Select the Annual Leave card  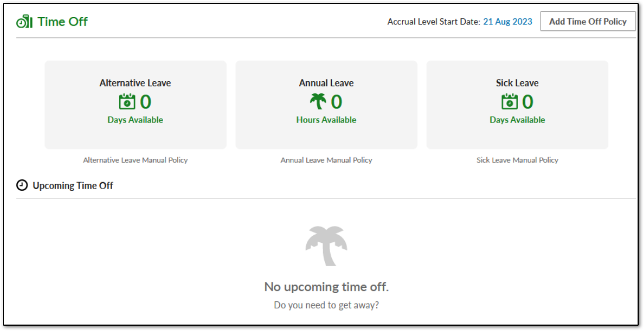pyautogui.click(x=326, y=105)
